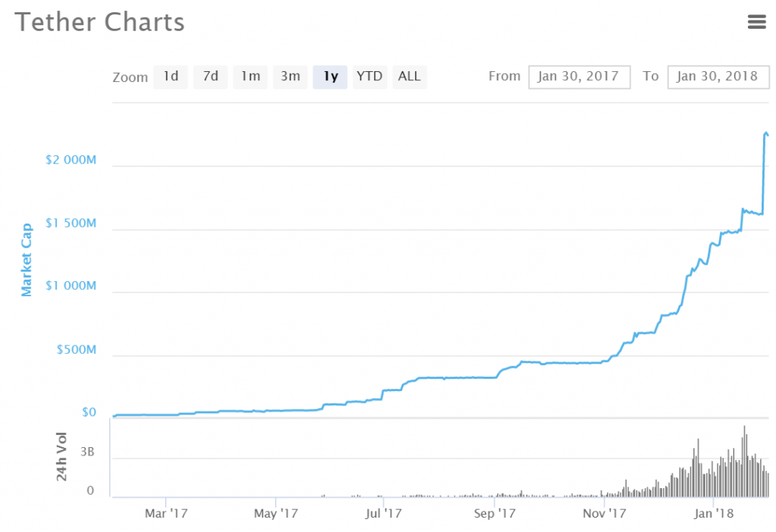Screen dimensions: 776x532
Task: Set zoom range to 1d
Action: (x=171, y=77)
